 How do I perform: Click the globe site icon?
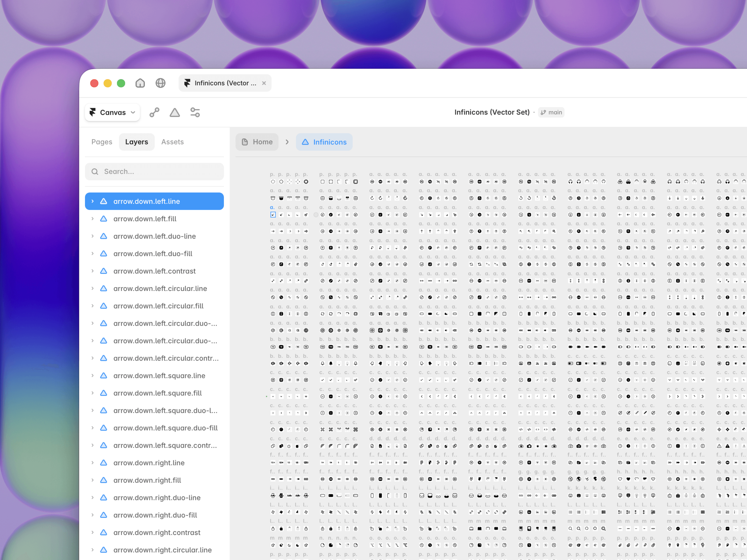[x=160, y=83]
